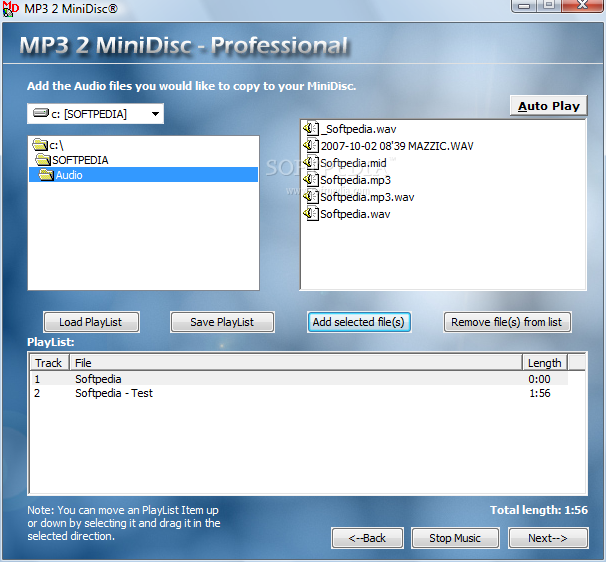Click the audio icon beside Softpedia.mid
The height and width of the screenshot is (562, 606).
click(x=311, y=162)
